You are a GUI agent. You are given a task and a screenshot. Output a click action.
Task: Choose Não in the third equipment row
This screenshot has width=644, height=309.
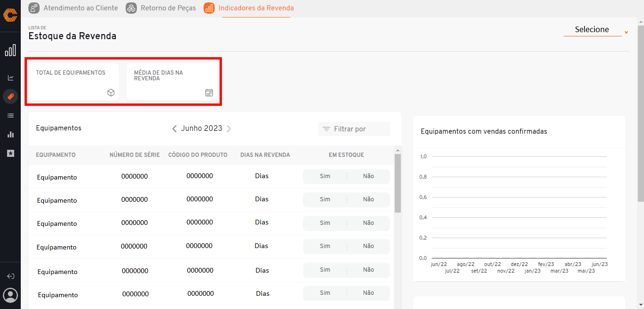click(368, 223)
